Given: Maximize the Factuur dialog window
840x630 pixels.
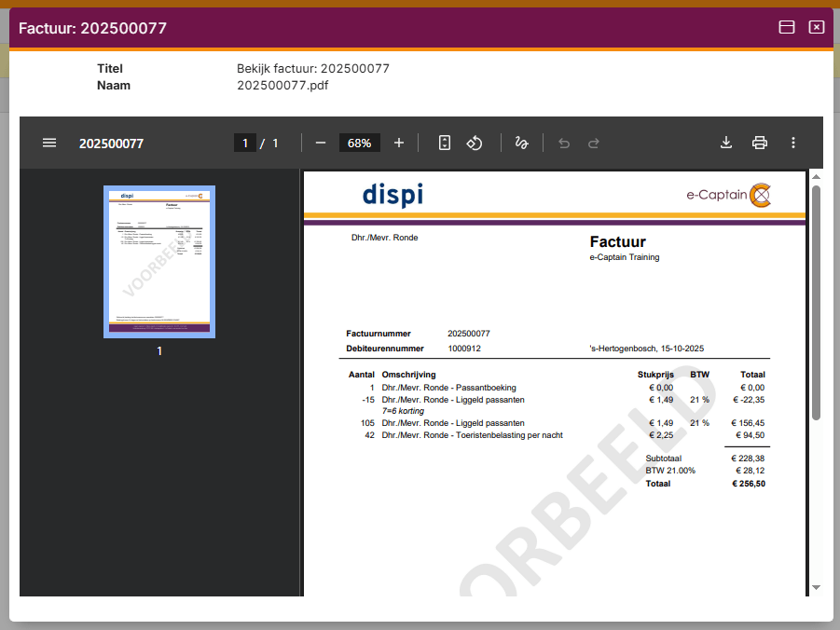Looking at the screenshot, I should click(787, 27).
